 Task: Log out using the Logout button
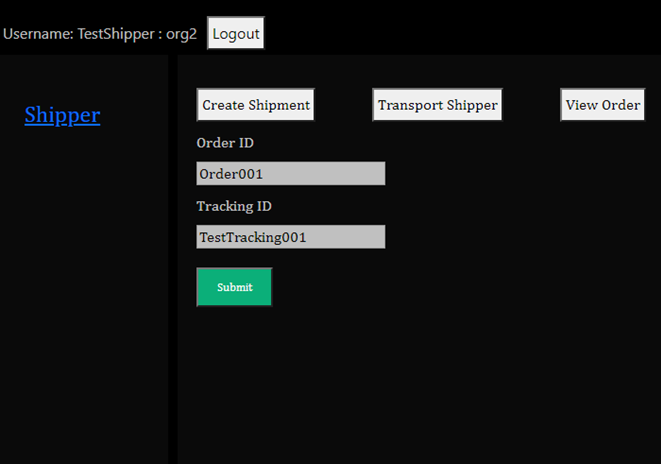[x=236, y=33]
